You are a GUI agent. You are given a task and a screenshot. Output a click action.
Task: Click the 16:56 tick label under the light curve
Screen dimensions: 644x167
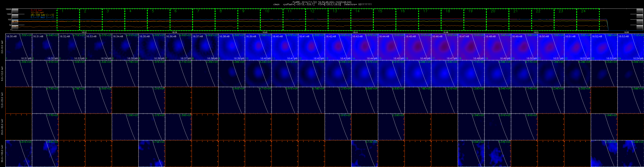(x=626, y=32)
